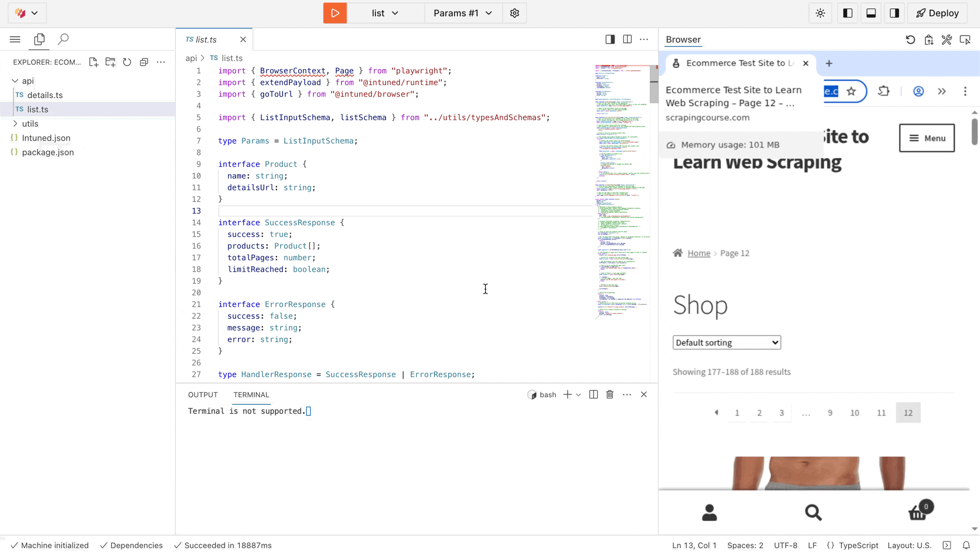The width and height of the screenshot is (980, 555).
Task: Open the browser three-dot menu
Action: (x=965, y=91)
